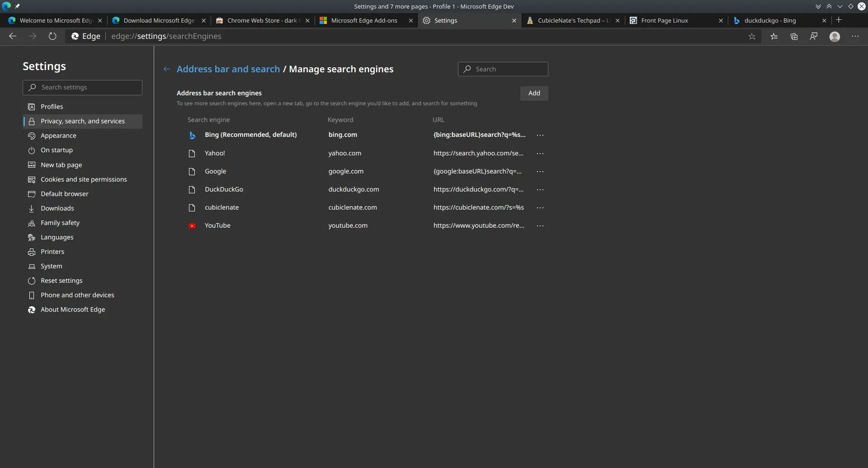Select Cookies and site permissions
This screenshot has height=468, width=868.
84,179
